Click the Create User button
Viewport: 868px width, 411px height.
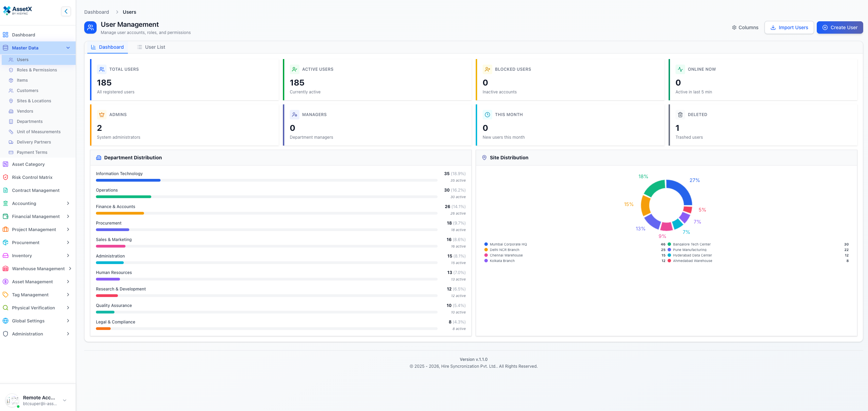pos(840,27)
